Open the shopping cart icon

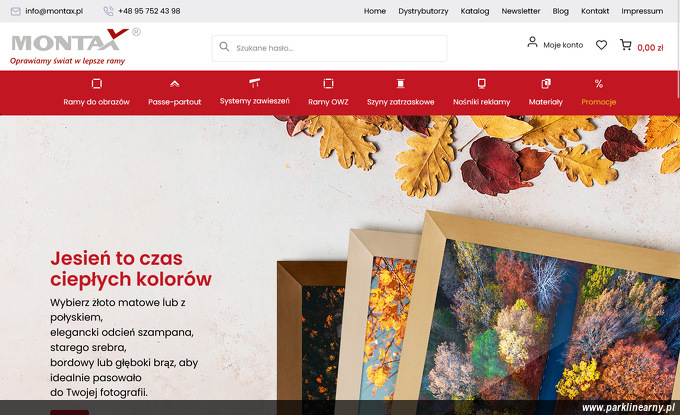(625, 45)
